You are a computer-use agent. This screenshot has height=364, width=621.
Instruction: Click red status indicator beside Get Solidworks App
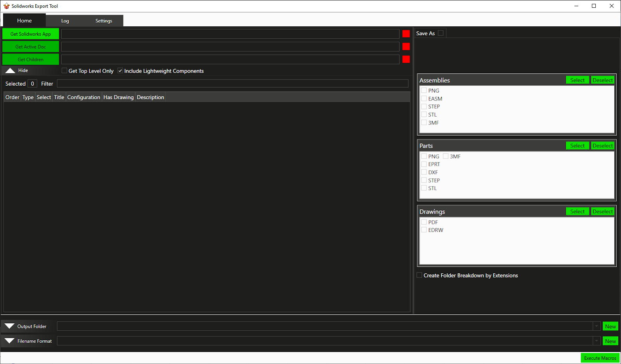[406, 34]
